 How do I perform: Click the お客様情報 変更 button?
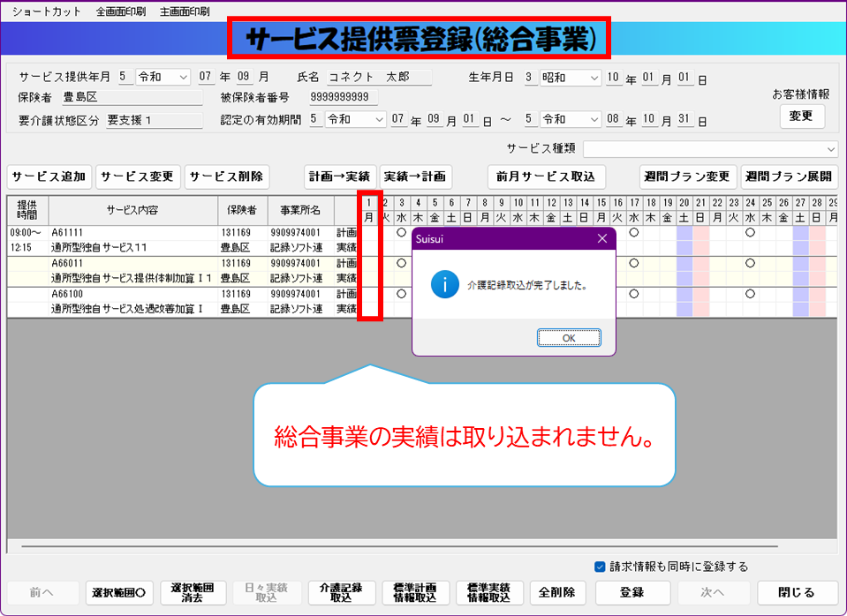[801, 116]
